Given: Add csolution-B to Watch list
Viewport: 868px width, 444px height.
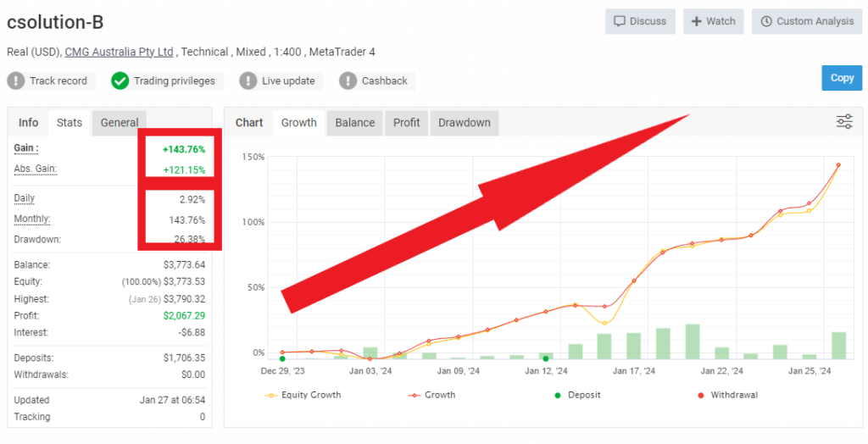Looking at the screenshot, I should click(x=713, y=21).
